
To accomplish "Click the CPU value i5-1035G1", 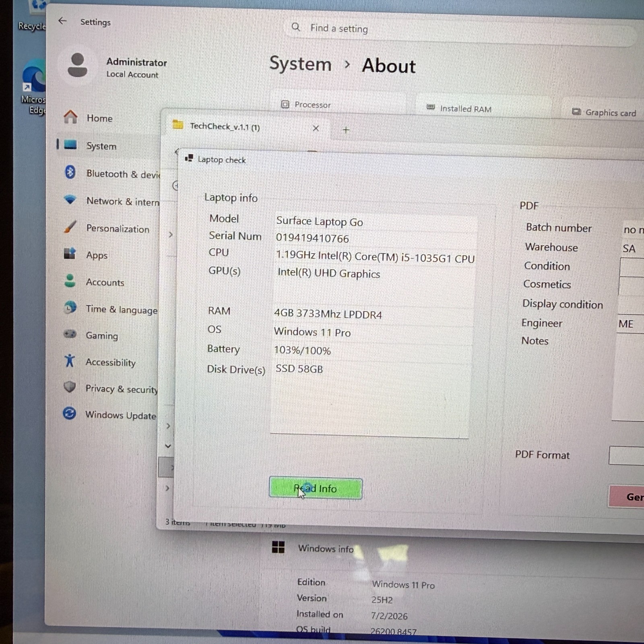I will [375, 257].
